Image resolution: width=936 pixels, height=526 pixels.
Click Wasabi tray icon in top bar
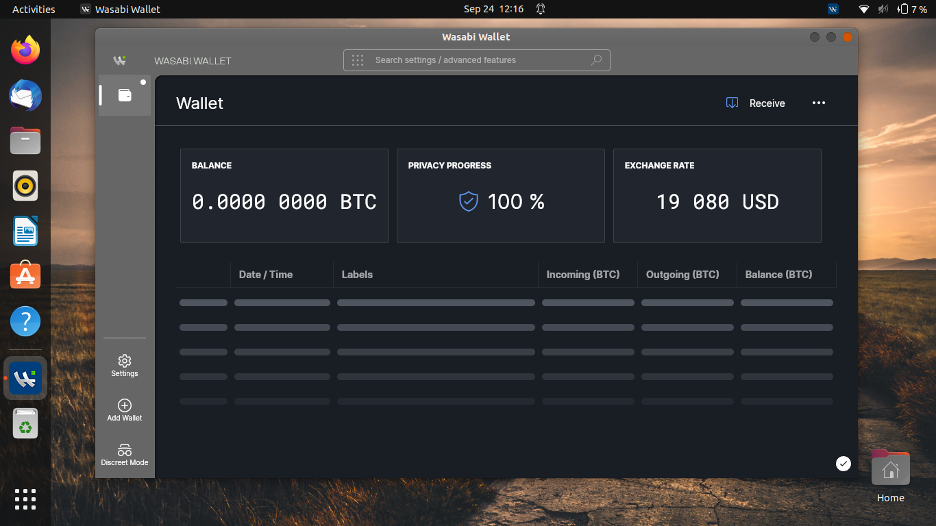tap(833, 9)
